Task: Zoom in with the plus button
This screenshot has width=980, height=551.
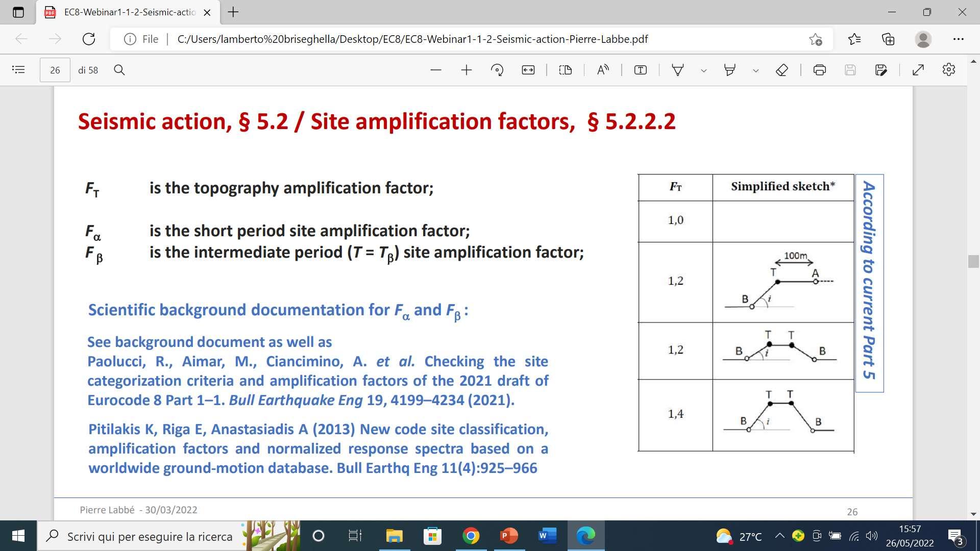Action: (466, 70)
